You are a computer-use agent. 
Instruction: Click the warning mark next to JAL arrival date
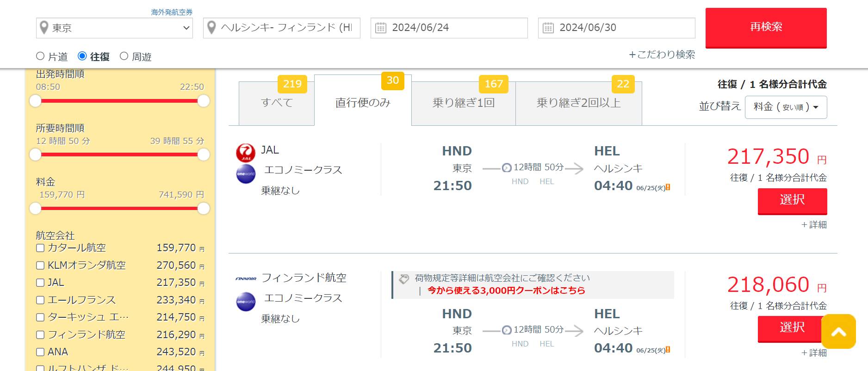pyautogui.click(x=668, y=187)
